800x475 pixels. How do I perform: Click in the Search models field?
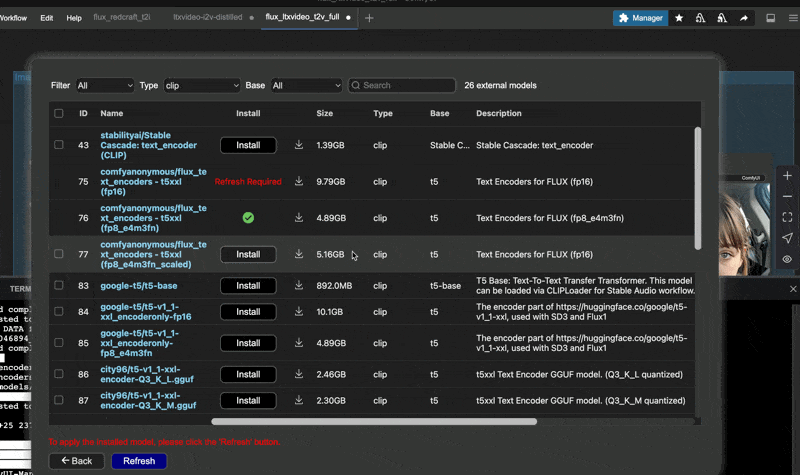click(402, 85)
